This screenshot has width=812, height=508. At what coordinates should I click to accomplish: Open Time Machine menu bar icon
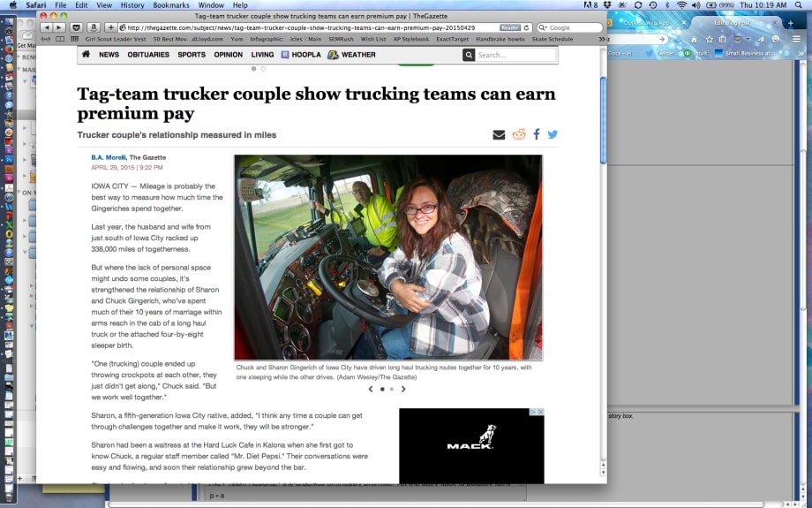pyautogui.click(x=652, y=4)
